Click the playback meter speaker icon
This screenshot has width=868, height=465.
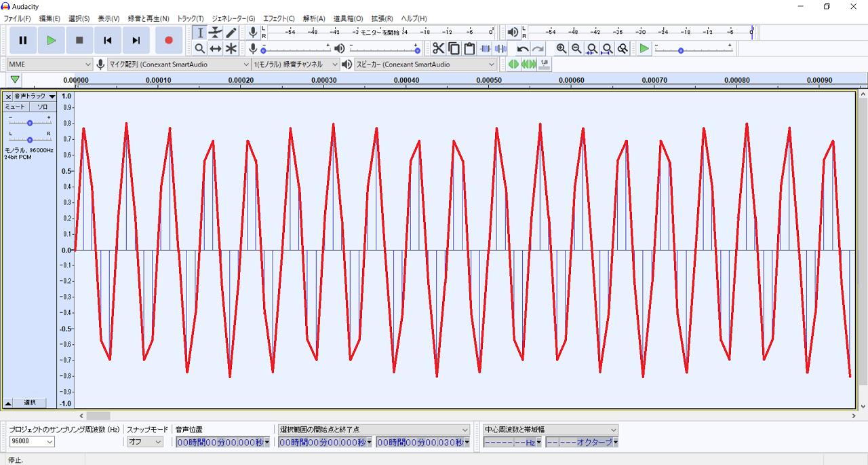coord(513,32)
